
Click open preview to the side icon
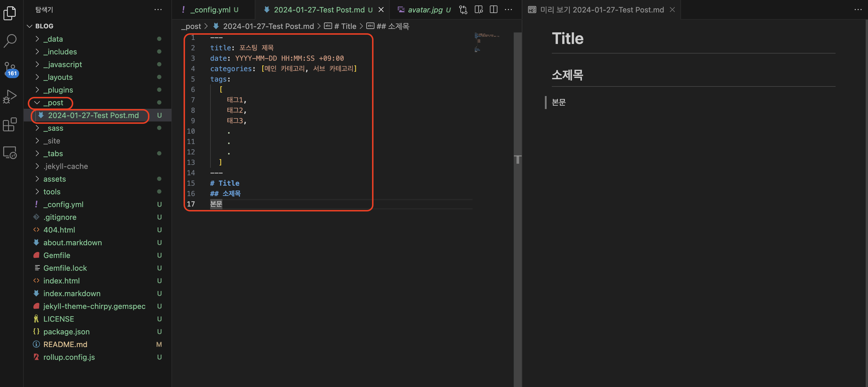pyautogui.click(x=479, y=10)
